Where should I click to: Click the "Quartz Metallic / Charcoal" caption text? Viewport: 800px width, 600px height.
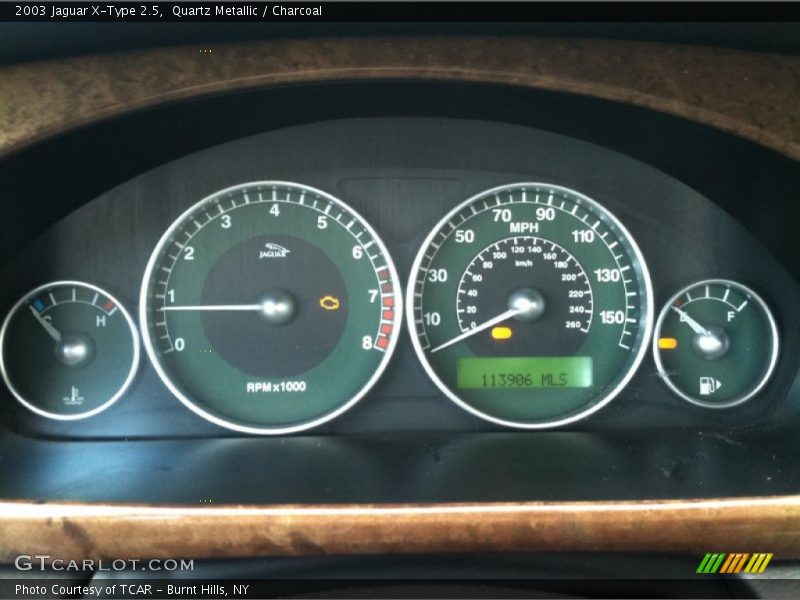(247, 11)
